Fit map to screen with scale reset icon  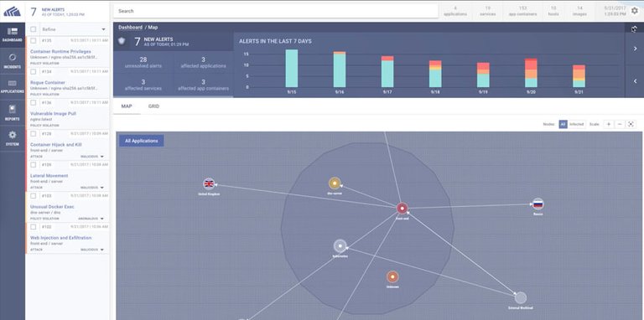631,124
